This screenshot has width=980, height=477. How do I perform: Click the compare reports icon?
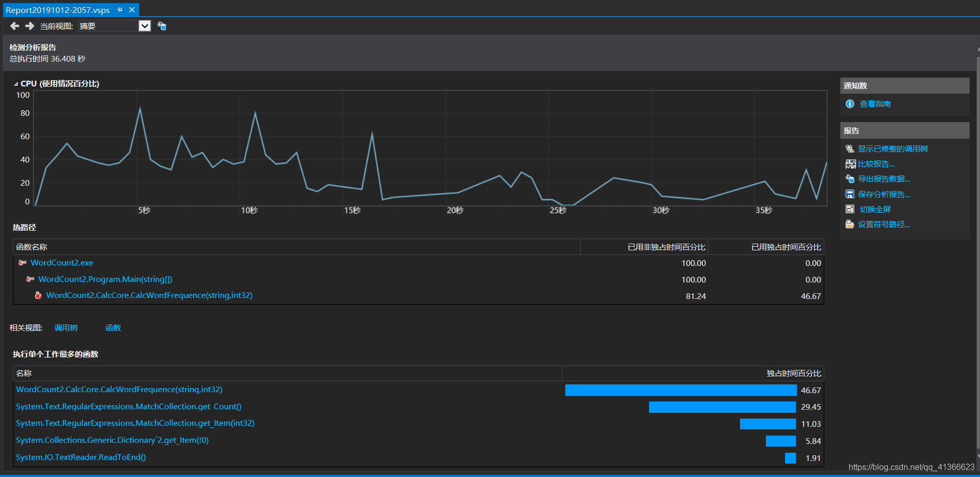[x=850, y=164]
